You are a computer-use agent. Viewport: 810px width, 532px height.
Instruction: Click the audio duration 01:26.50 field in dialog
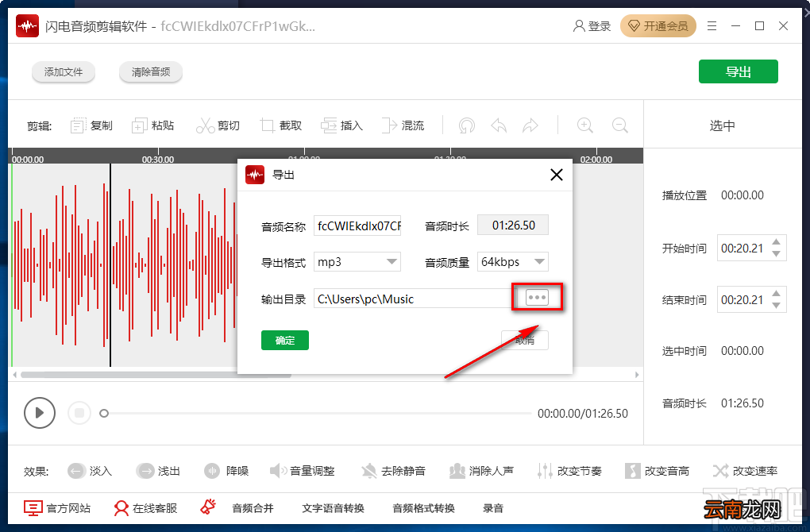click(513, 226)
